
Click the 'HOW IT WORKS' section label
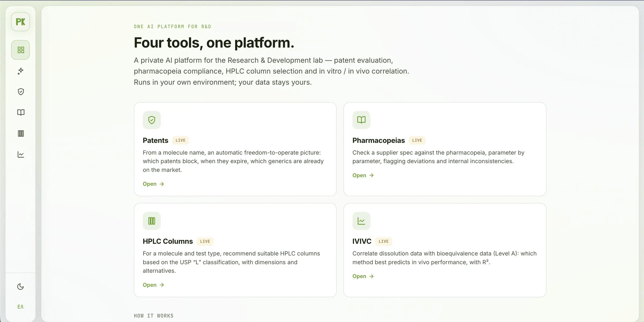[x=153, y=316]
